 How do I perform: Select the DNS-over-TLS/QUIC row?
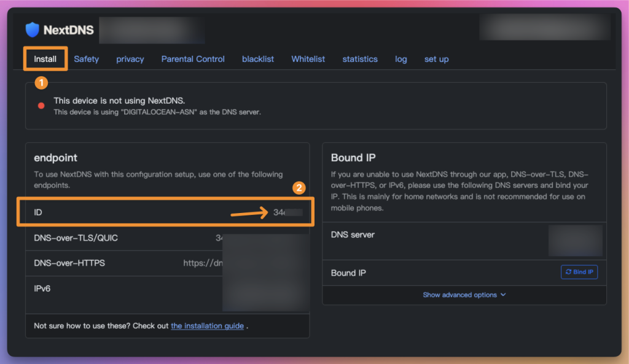[167, 238]
